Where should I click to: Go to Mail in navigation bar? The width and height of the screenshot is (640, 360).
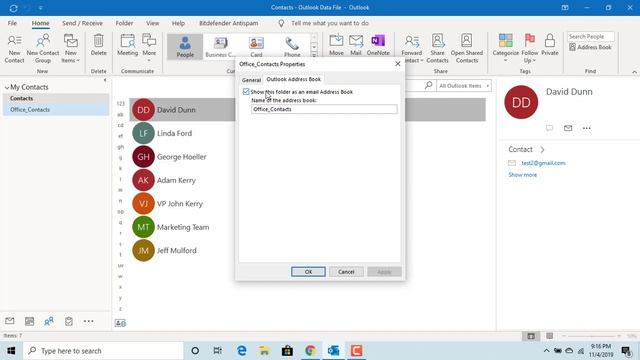(x=10, y=321)
